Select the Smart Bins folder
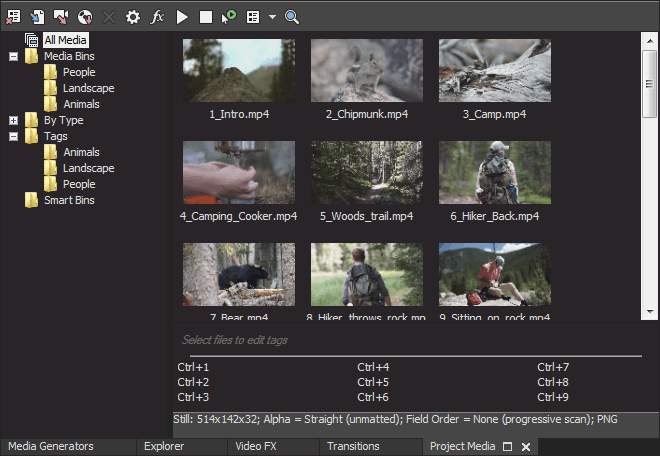This screenshot has width=660, height=456. click(69, 200)
